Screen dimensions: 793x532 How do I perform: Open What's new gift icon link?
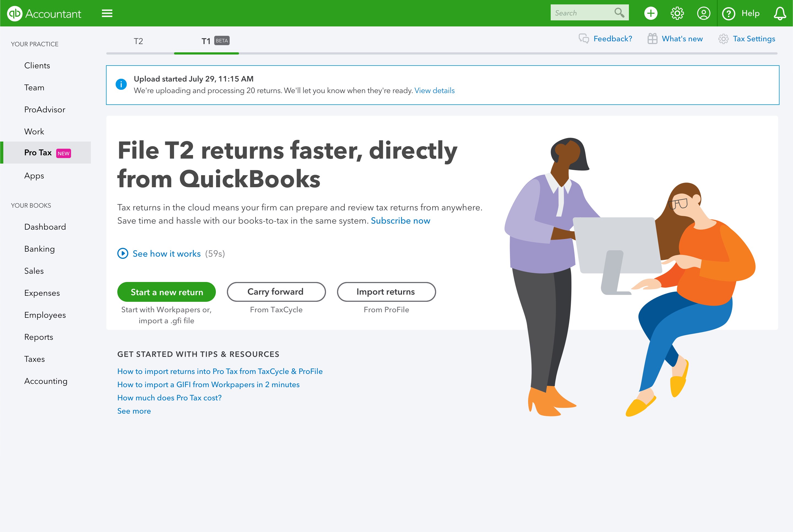[675, 39]
